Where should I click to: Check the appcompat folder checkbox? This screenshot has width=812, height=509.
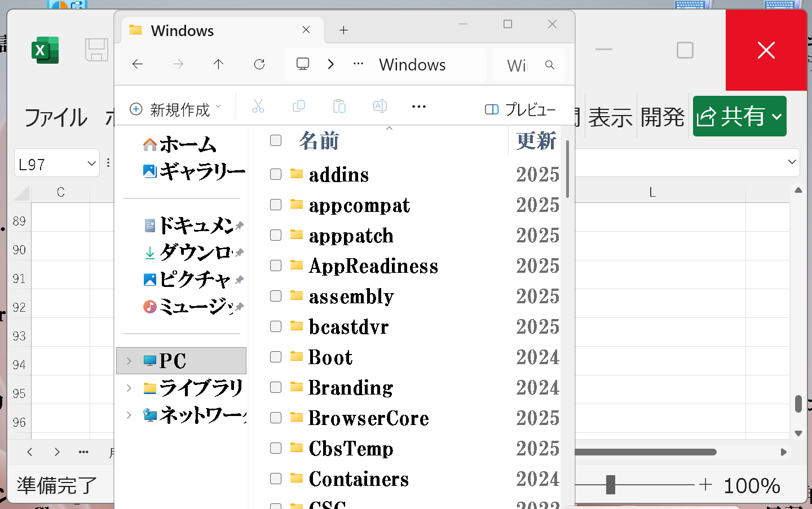[276, 205]
